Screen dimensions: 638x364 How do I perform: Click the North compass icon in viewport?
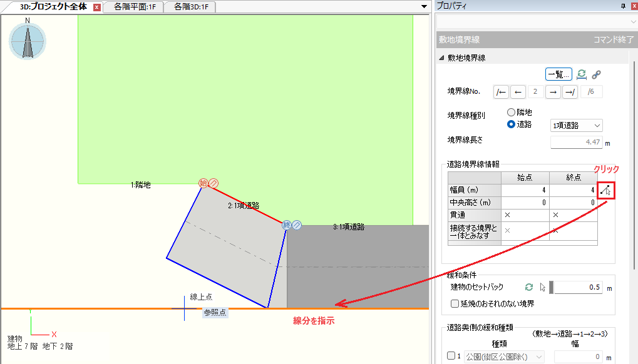28,40
